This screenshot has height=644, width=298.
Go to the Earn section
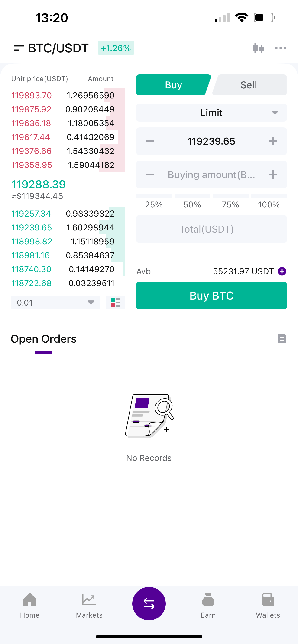click(x=208, y=606)
